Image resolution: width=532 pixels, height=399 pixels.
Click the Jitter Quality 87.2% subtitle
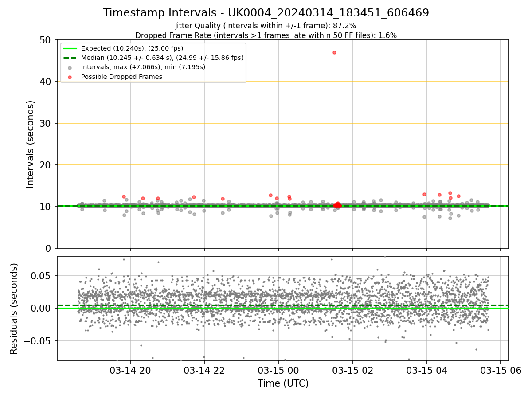266,26
